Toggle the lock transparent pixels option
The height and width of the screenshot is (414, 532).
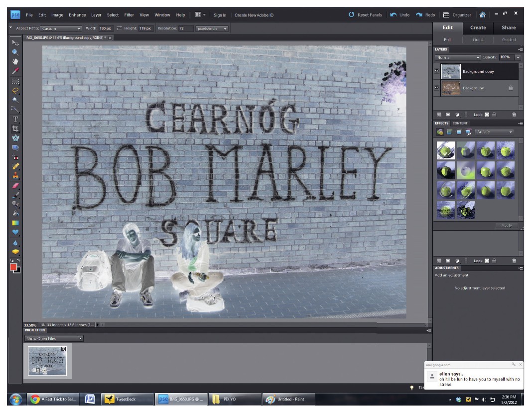click(487, 115)
